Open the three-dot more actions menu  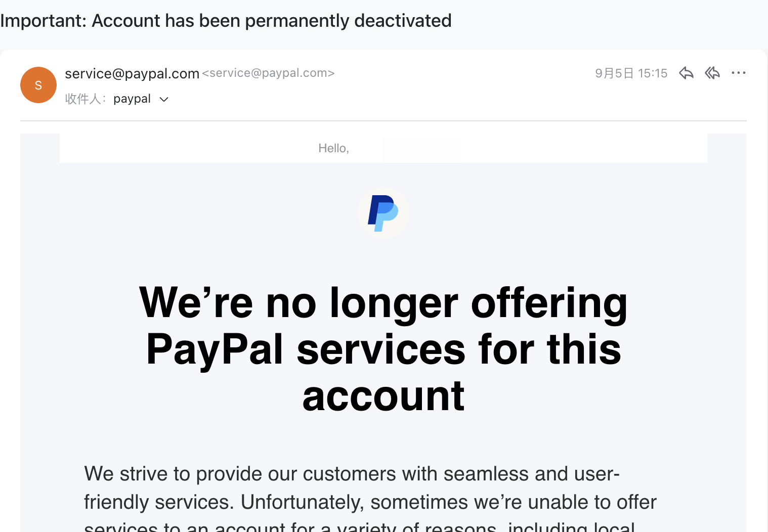pos(739,73)
